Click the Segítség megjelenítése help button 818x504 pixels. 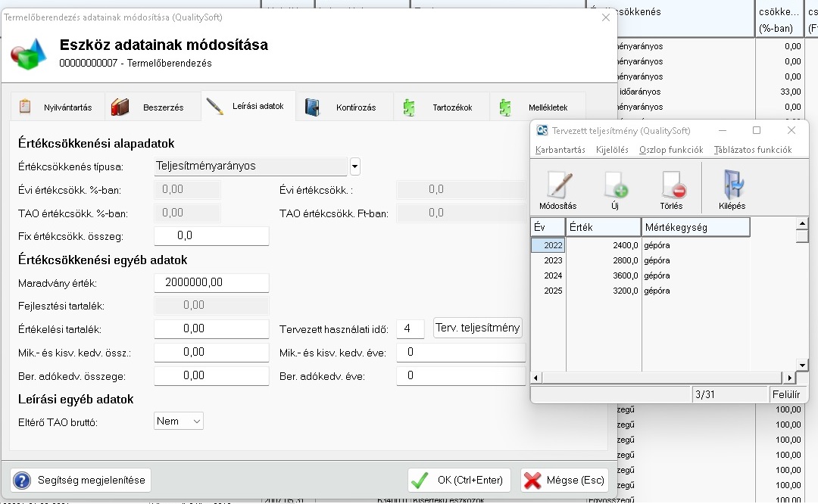point(81,481)
